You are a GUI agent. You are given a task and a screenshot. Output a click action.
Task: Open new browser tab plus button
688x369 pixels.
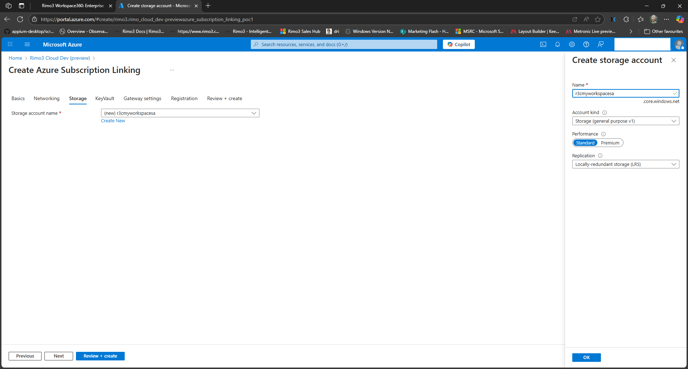[x=208, y=6]
